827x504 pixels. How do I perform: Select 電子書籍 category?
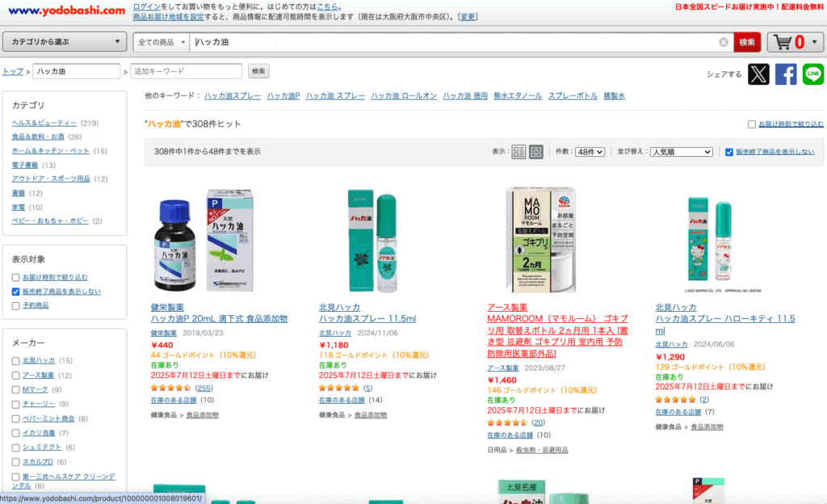pyautogui.click(x=25, y=165)
